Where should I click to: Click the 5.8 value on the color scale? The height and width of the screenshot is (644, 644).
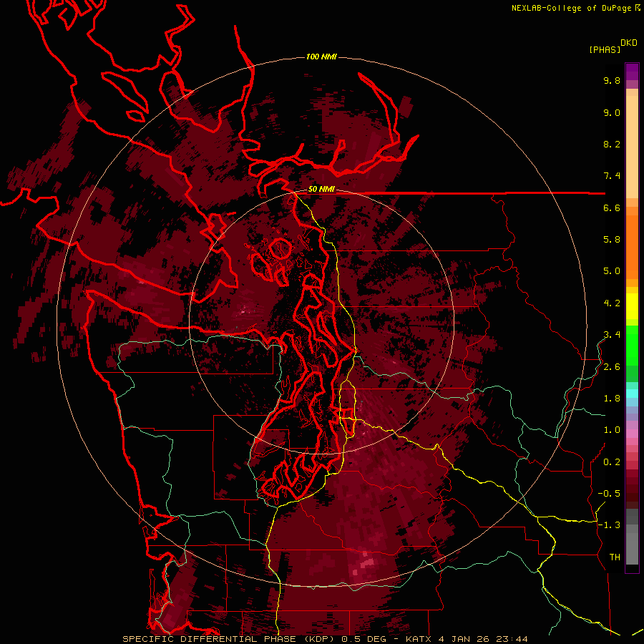click(x=612, y=240)
